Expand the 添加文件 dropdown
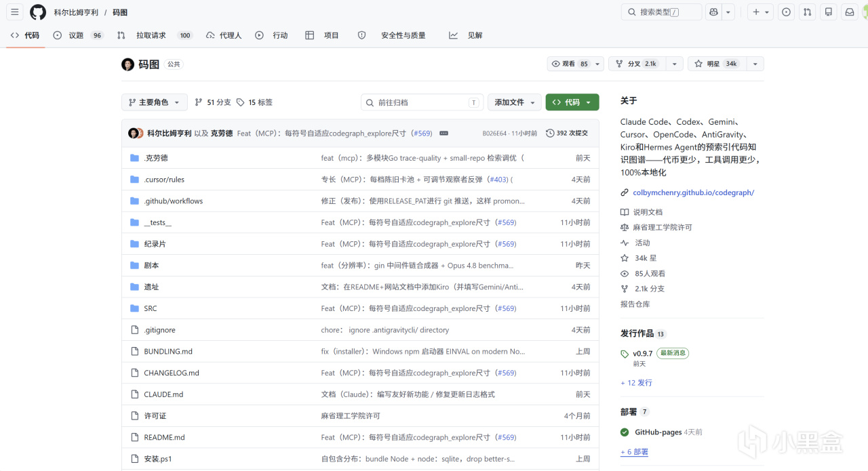Screen dimensions: 868x471 pyautogui.click(x=515, y=102)
